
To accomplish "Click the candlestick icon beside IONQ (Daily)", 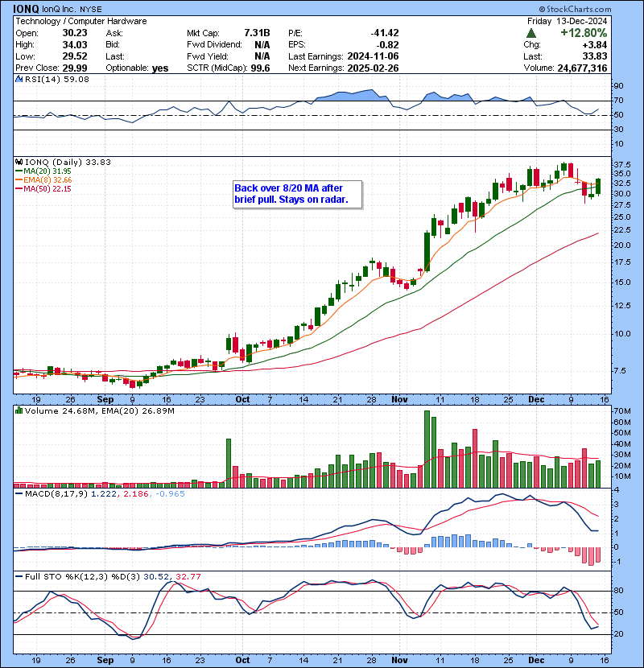I will tap(19, 162).
